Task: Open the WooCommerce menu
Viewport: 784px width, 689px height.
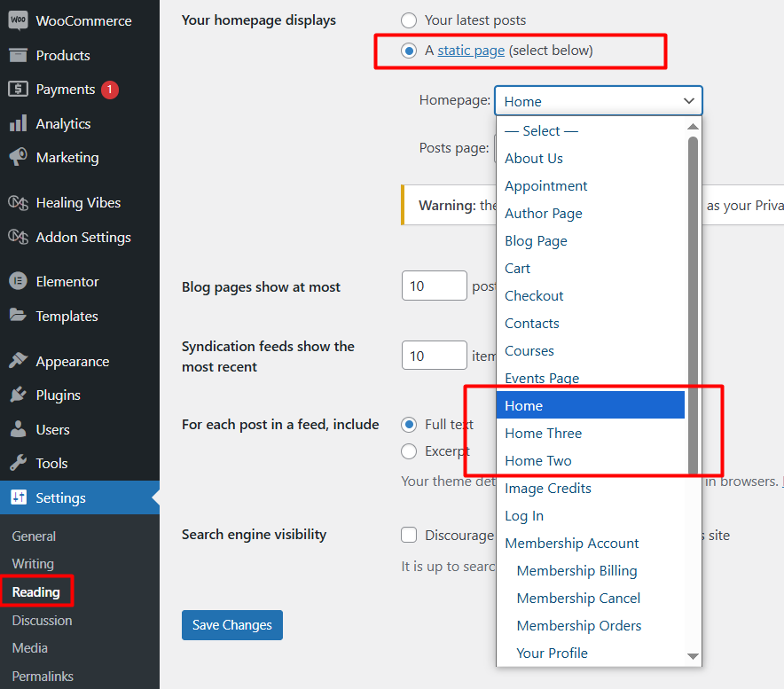Action: [x=80, y=20]
